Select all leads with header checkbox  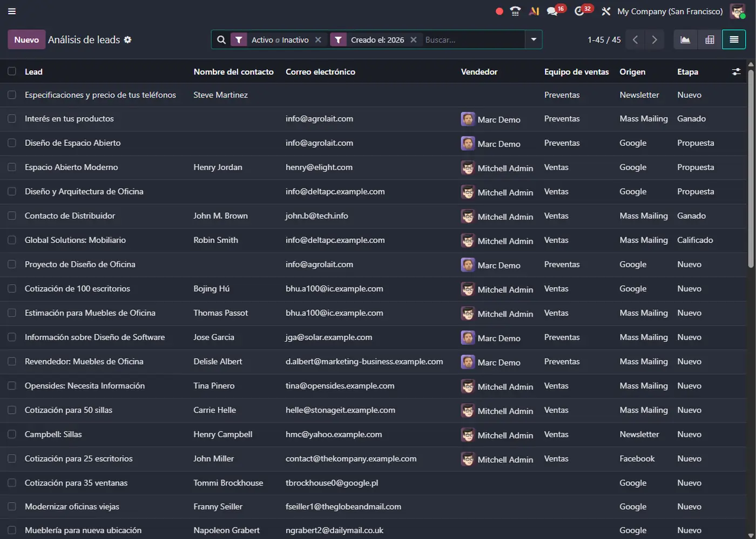(x=12, y=72)
